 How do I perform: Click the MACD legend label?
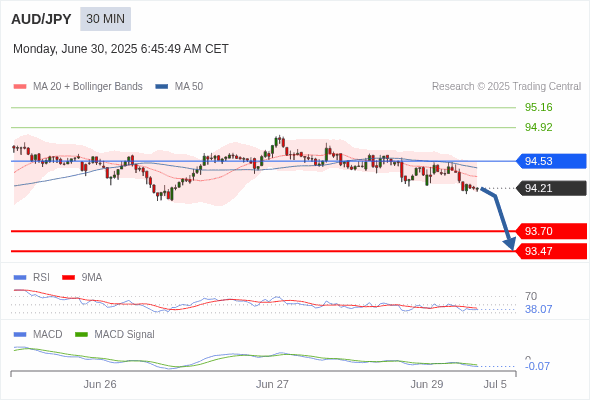click(x=47, y=334)
